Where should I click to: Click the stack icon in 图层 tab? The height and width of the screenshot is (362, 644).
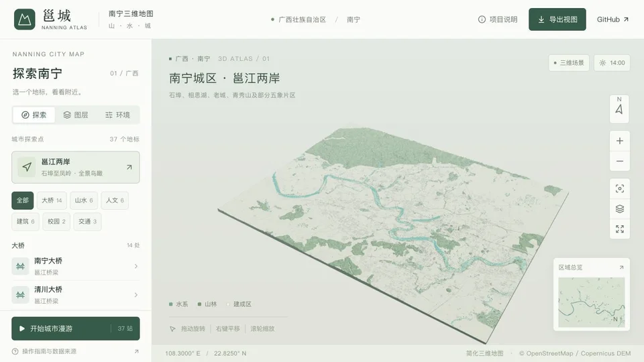coord(67,115)
